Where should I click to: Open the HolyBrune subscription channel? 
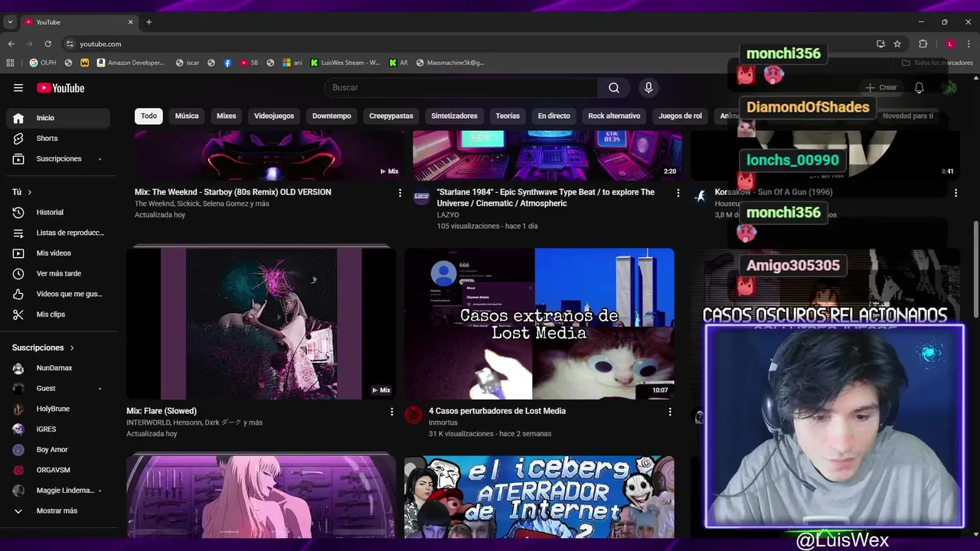[x=58, y=409]
